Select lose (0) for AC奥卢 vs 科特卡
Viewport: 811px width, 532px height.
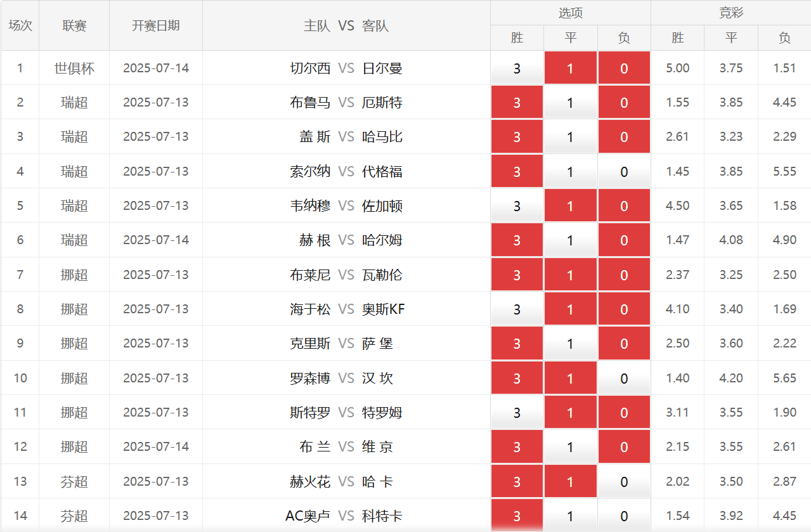coord(624,516)
